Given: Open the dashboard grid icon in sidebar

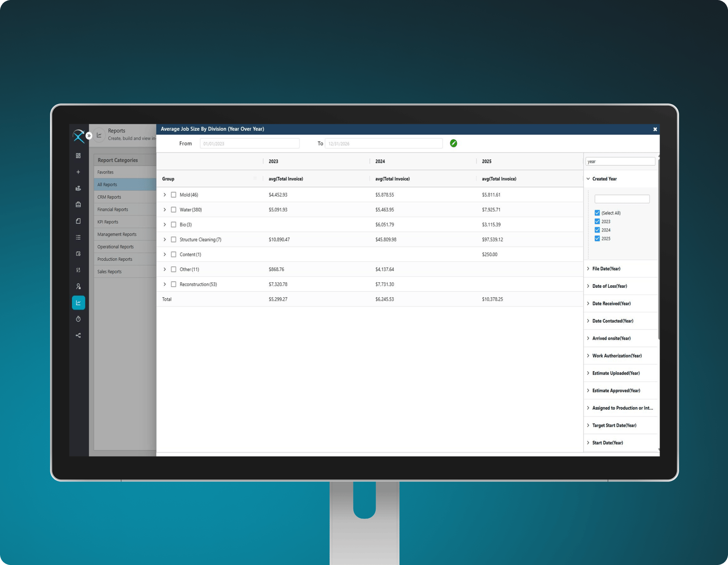Looking at the screenshot, I should (x=78, y=156).
